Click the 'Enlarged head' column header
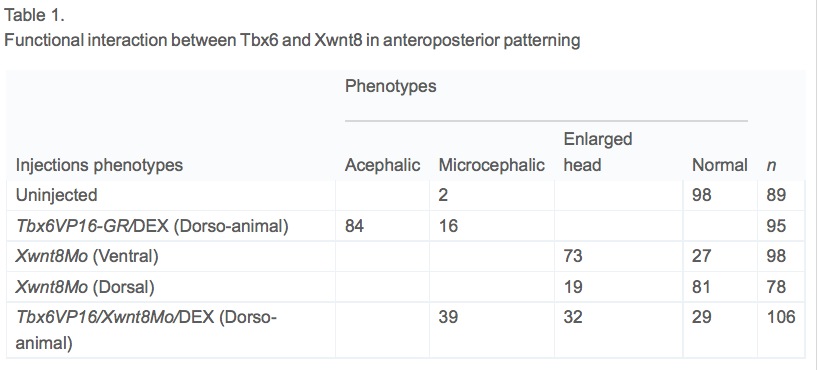 click(x=598, y=152)
